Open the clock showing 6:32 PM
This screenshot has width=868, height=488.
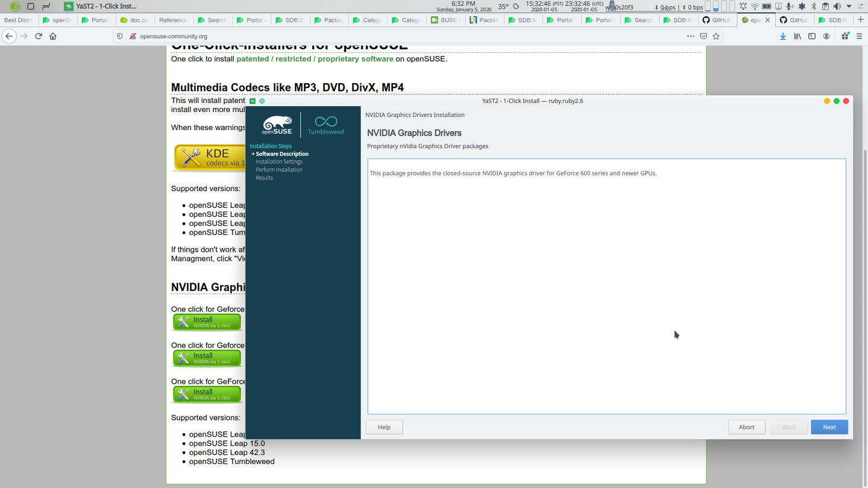464,7
